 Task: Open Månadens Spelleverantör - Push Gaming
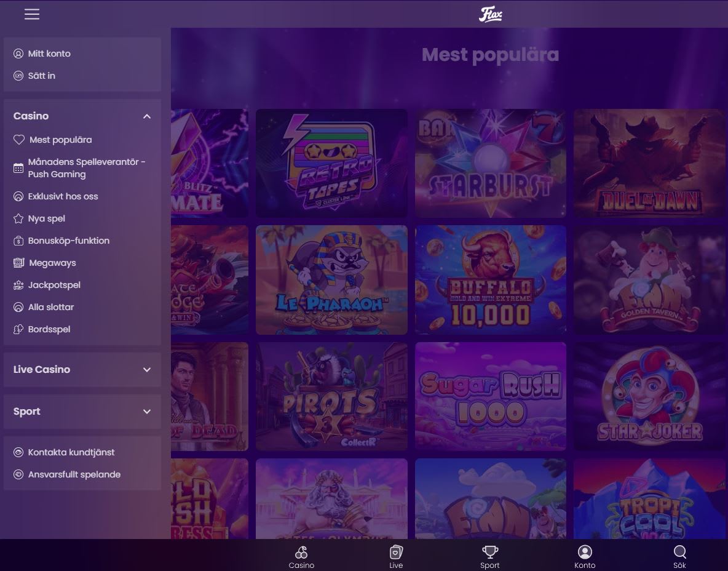click(x=87, y=168)
